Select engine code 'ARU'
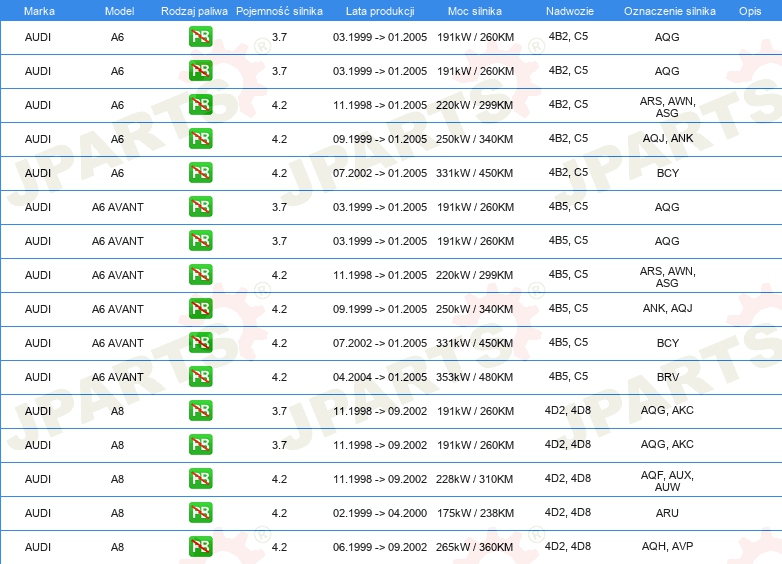The height and width of the screenshot is (564, 782). point(667,513)
